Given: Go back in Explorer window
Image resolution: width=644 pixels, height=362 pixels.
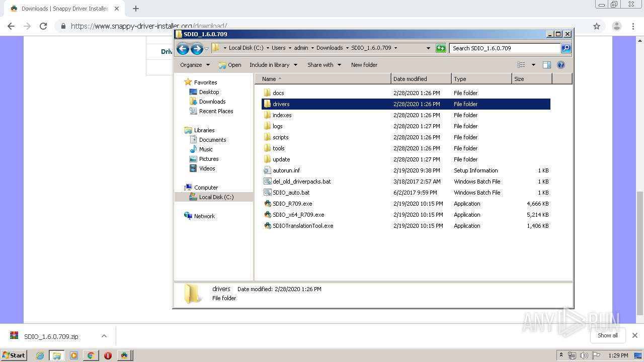Looking at the screenshot, I should 183,48.
